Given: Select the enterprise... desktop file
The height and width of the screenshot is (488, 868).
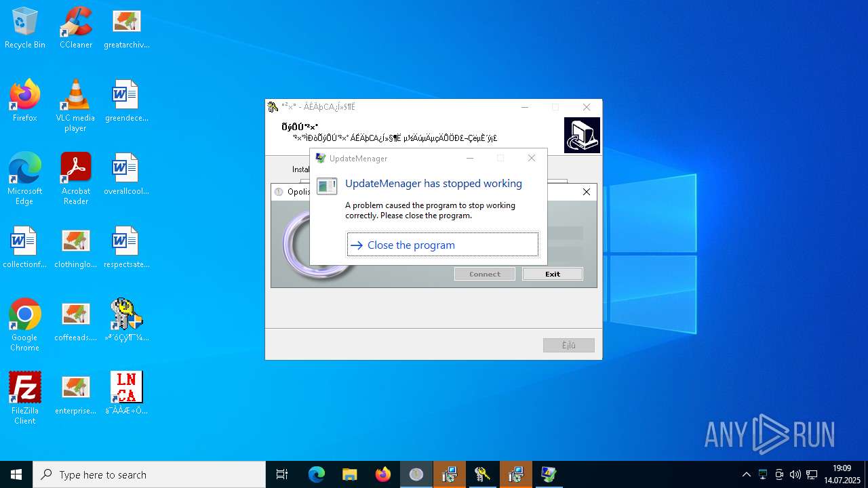Looking at the screenshot, I should pyautogui.click(x=76, y=394).
